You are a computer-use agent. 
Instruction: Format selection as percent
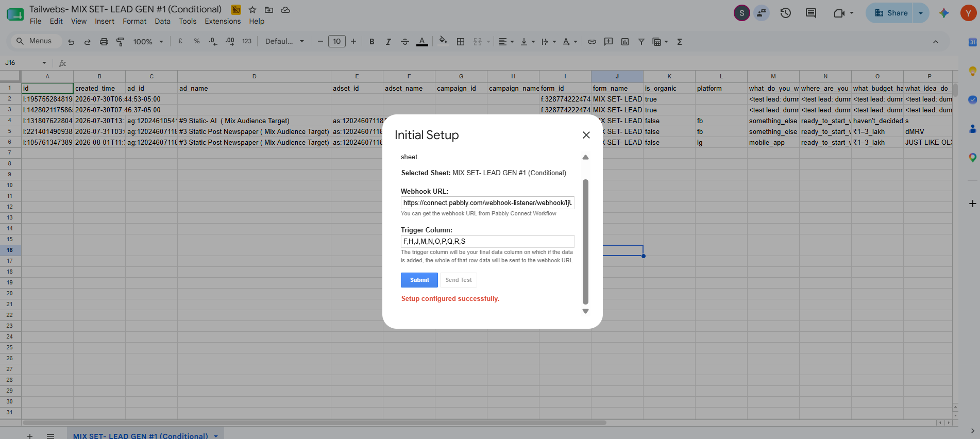click(x=197, y=41)
